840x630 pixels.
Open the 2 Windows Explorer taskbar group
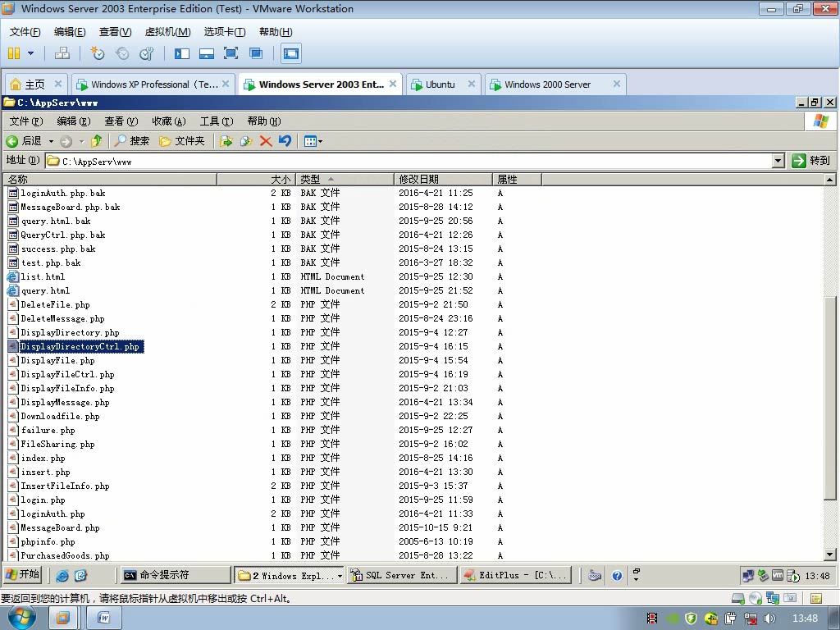coord(290,575)
